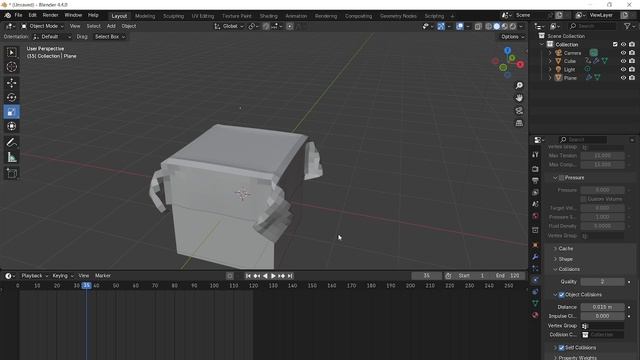Play the animation in reverse
The image size is (640, 360).
(x=265, y=276)
